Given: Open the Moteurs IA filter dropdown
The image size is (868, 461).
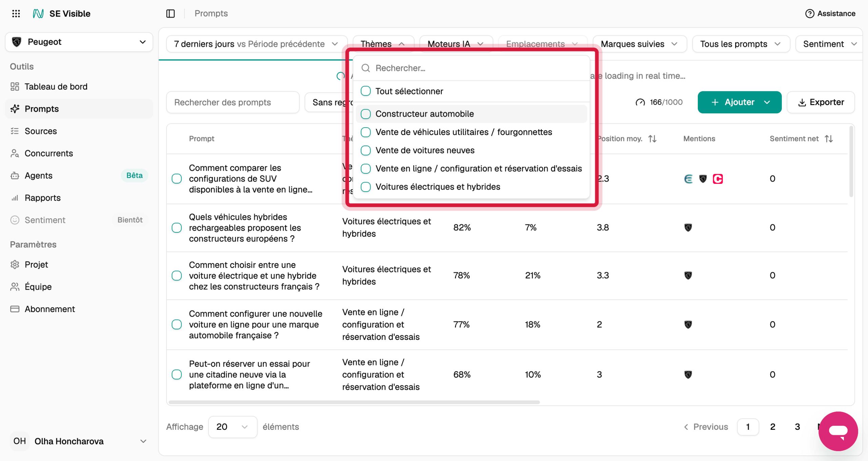Looking at the screenshot, I should 456,44.
